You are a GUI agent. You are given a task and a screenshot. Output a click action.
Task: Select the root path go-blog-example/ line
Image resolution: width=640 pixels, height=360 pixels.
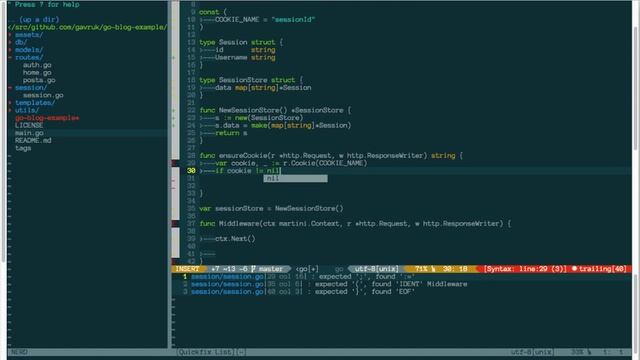pos(87,27)
